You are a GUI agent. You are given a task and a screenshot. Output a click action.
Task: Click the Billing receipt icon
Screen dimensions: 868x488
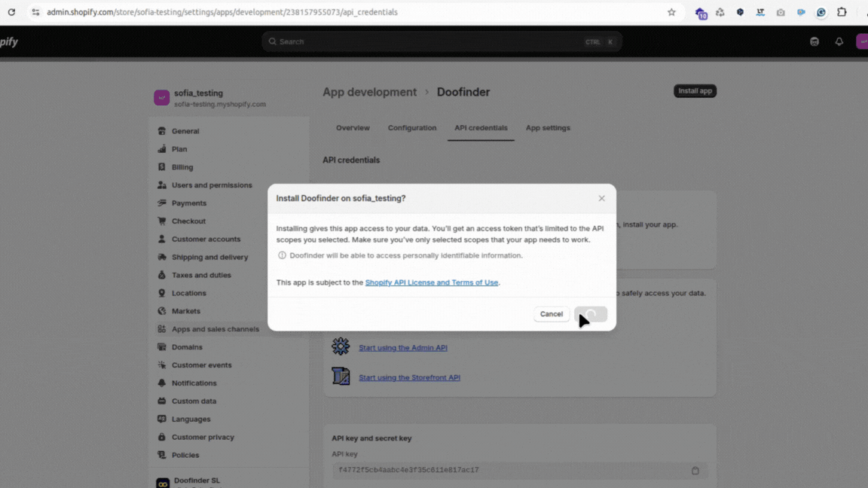[x=162, y=167]
